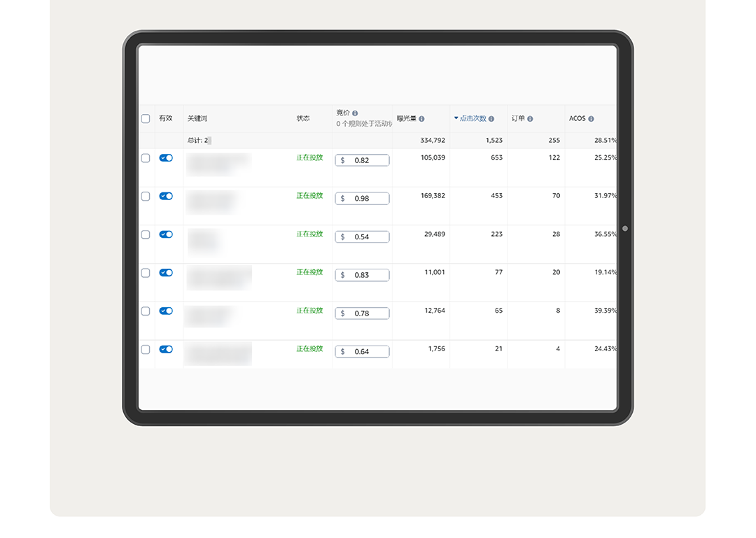Screen dimensions: 756x538
Task: Click the info icon beside 点击次数 header
Action: pos(491,119)
